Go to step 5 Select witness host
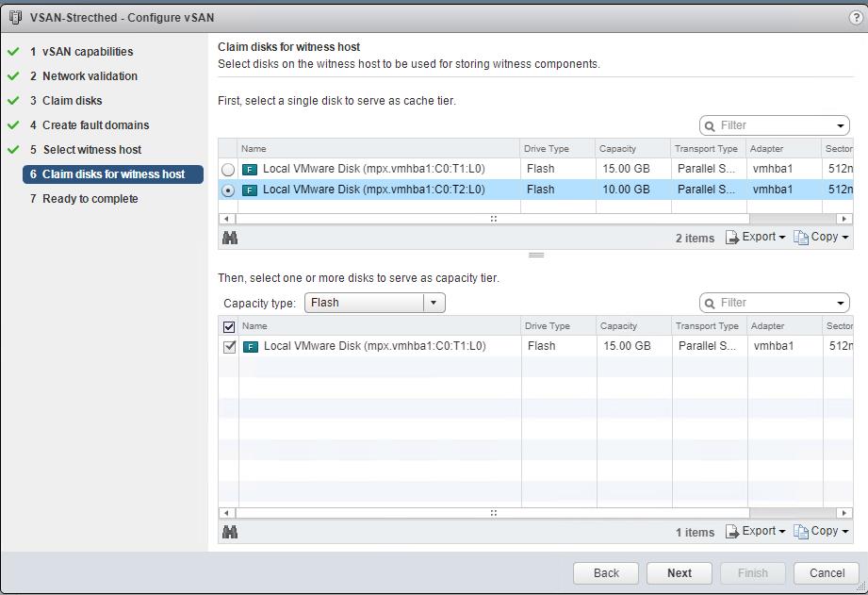Viewport: 868px width, 595px height. tap(85, 150)
